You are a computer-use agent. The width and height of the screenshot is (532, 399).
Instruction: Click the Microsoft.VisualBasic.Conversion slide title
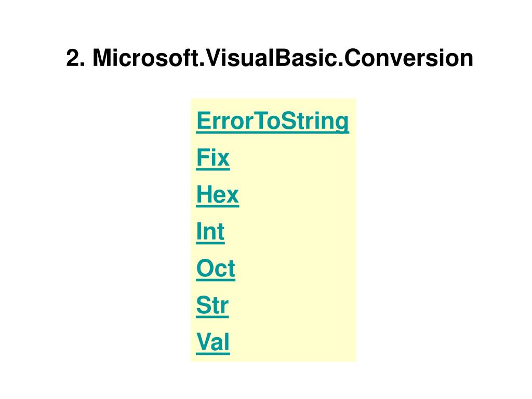[x=270, y=58]
